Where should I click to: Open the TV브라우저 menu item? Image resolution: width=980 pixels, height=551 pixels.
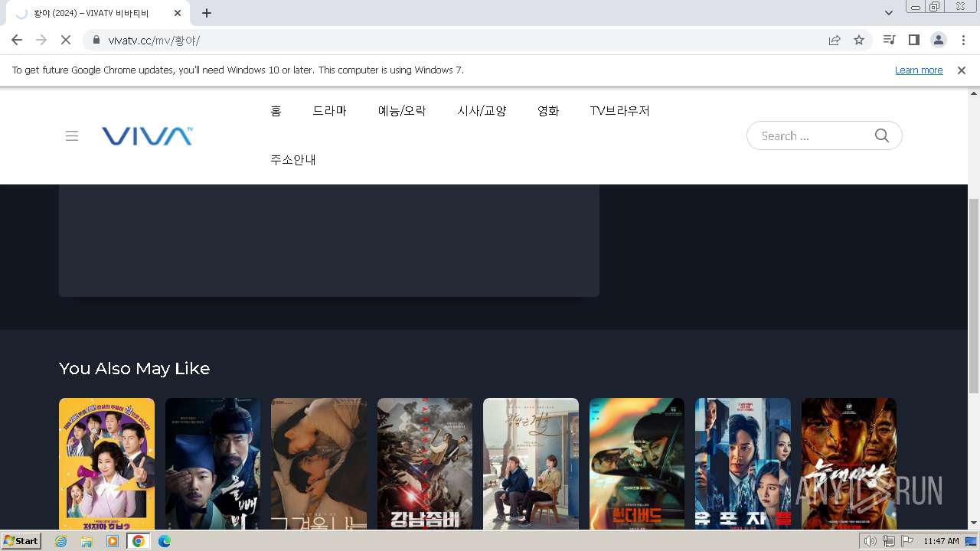(619, 111)
